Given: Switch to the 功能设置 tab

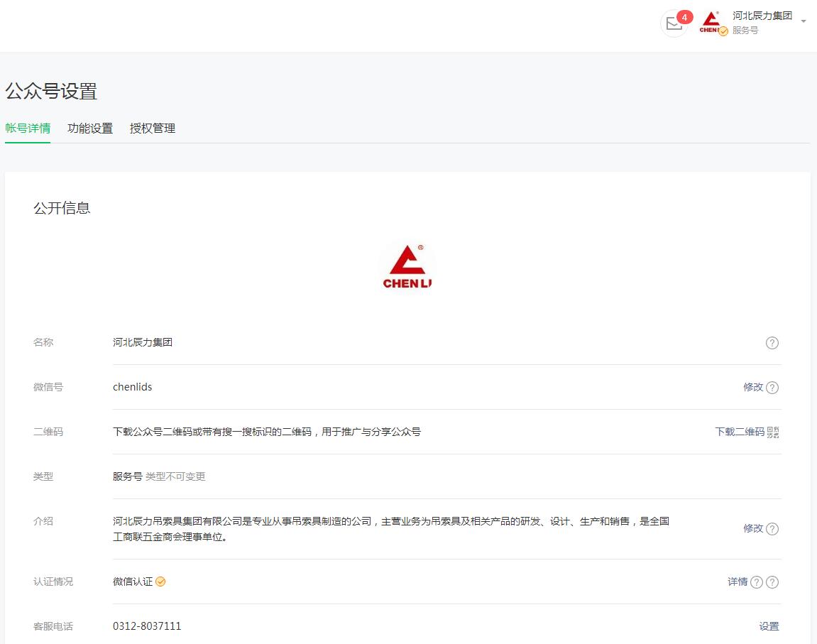Looking at the screenshot, I should 89,129.
